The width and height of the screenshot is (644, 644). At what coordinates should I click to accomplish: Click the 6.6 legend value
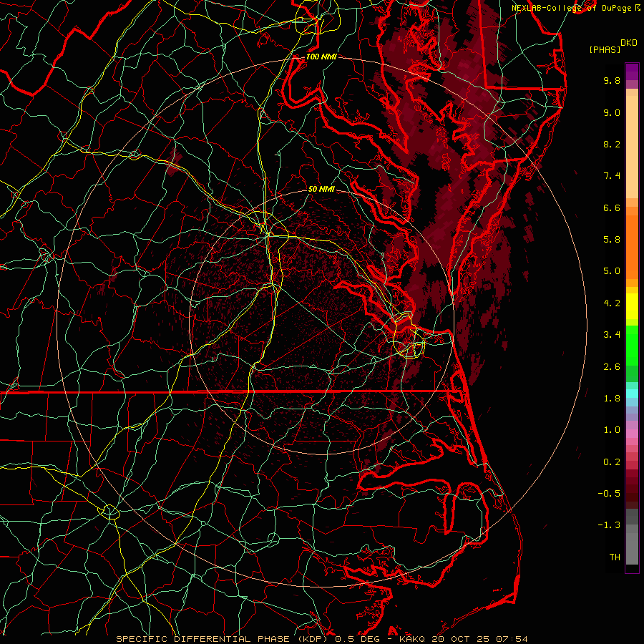point(612,208)
